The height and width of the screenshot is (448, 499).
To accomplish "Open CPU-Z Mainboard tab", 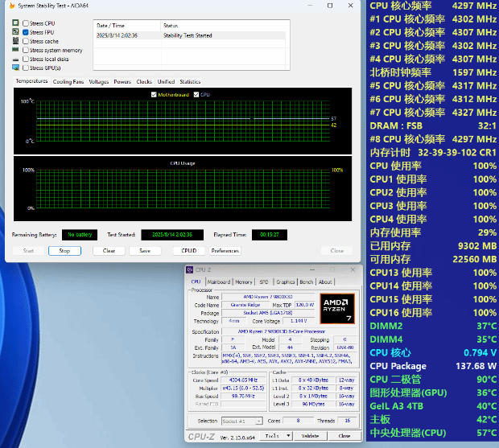I will pos(219,282).
